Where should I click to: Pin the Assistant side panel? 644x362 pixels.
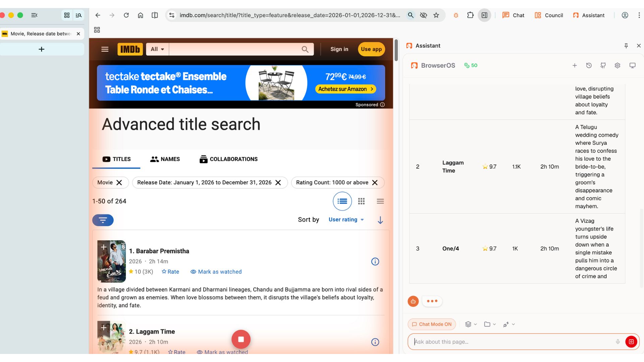[626, 46]
